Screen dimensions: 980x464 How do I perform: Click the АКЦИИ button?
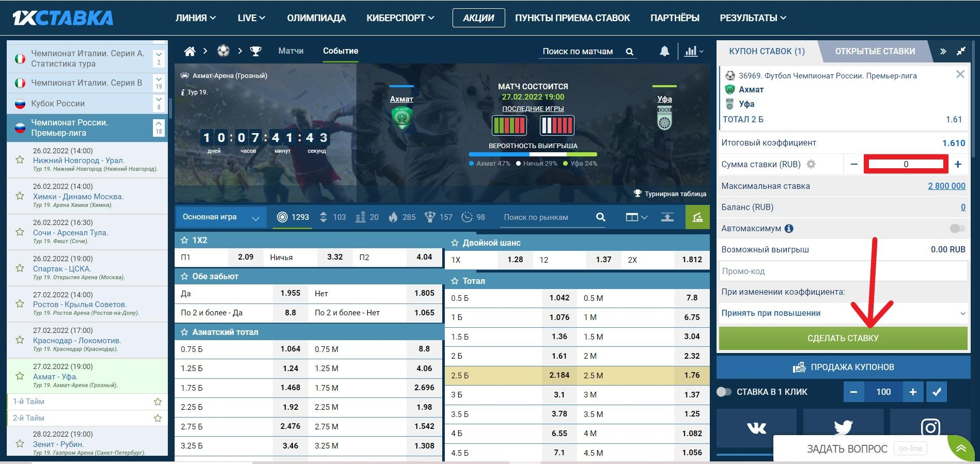tap(478, 18)
